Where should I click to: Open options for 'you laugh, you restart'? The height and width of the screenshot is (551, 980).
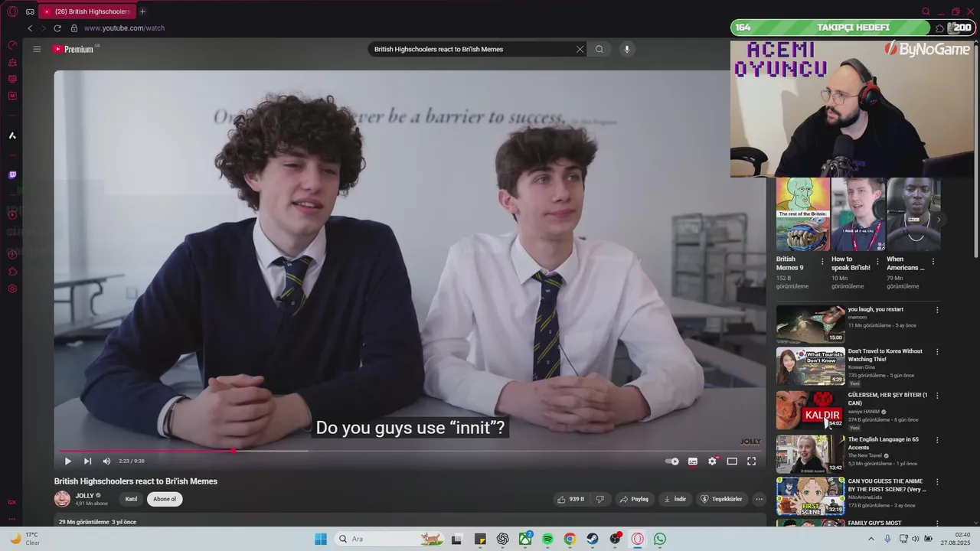tap(937, 310)
